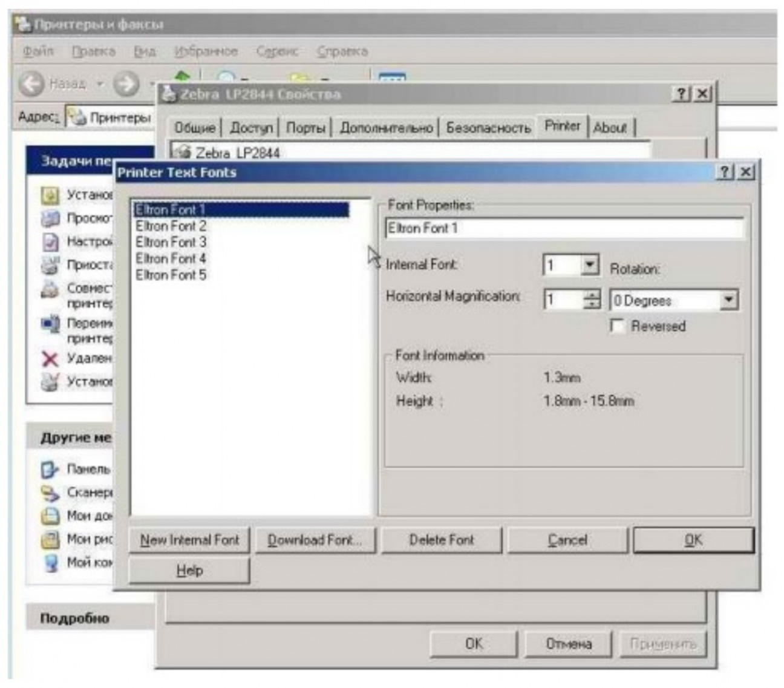Click the Horizontal Magnification value field

564,300
